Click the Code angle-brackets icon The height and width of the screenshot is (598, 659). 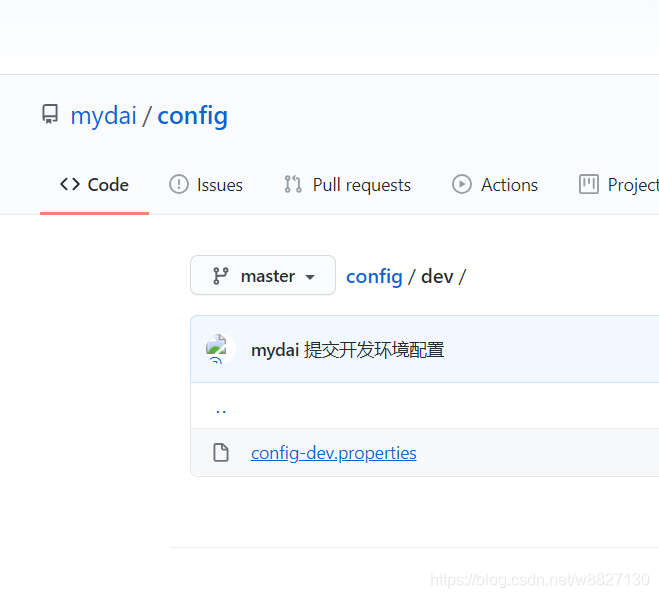70,184
